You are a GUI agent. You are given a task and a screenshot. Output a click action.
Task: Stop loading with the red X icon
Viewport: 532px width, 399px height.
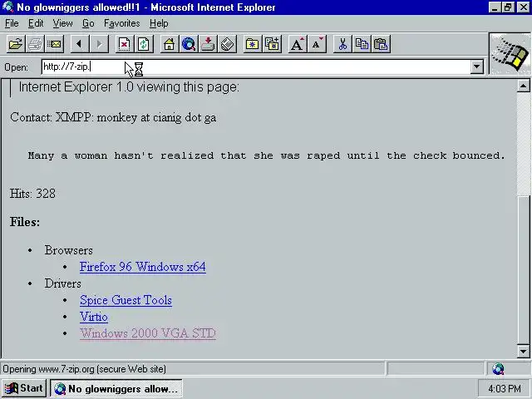pyautogui.click(x=124, y=44)
